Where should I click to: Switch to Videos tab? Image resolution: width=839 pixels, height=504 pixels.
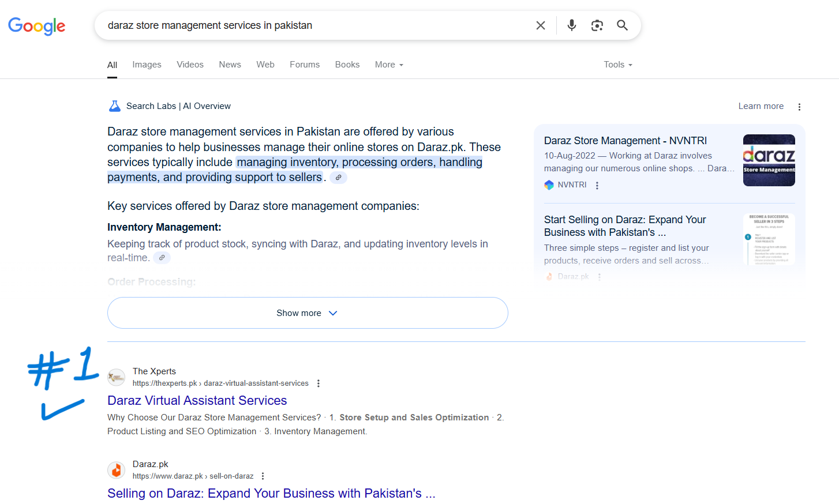click(190, 65)
